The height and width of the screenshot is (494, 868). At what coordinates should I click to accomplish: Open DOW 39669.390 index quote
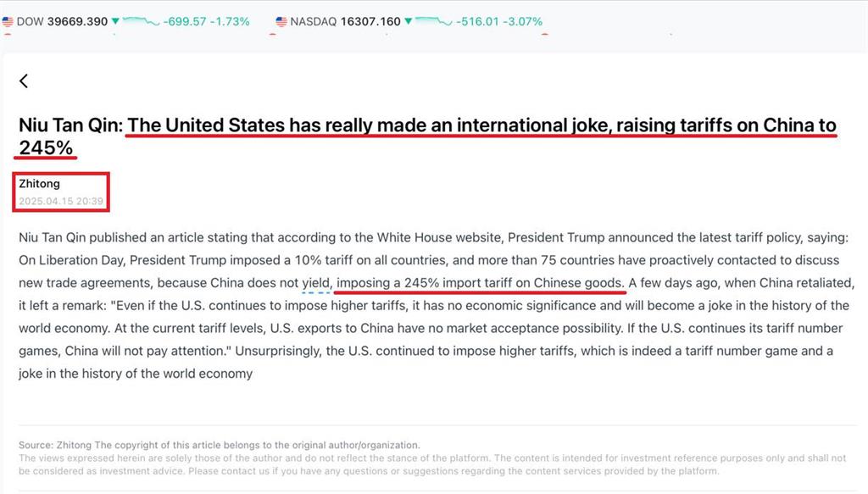tap(62, 21)
